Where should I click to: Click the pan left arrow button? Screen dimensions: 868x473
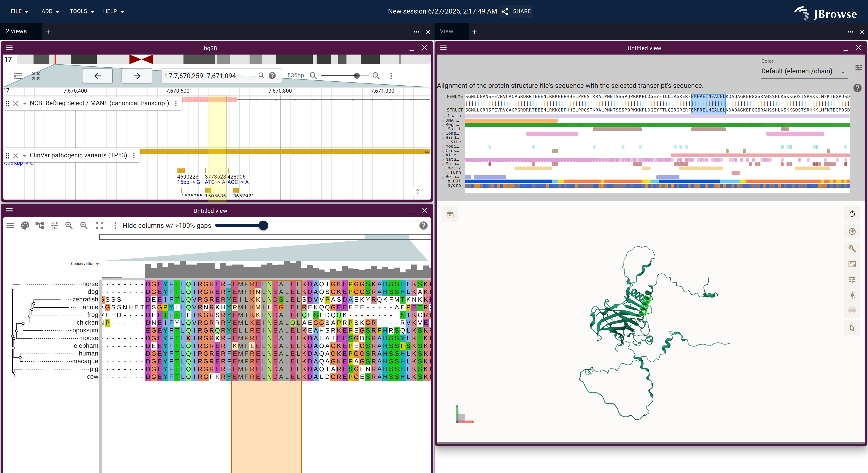[97, 76]
